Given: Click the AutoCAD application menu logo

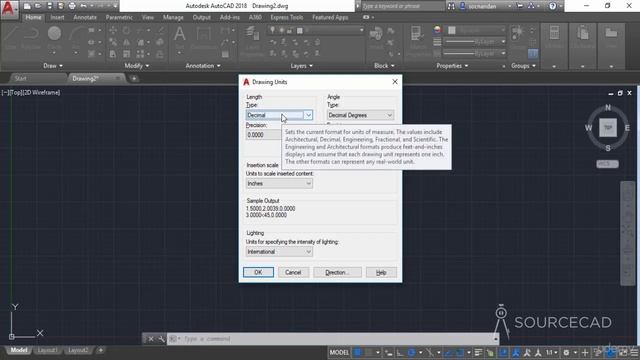Looking at the screenshot, I should tap(9, 9).
